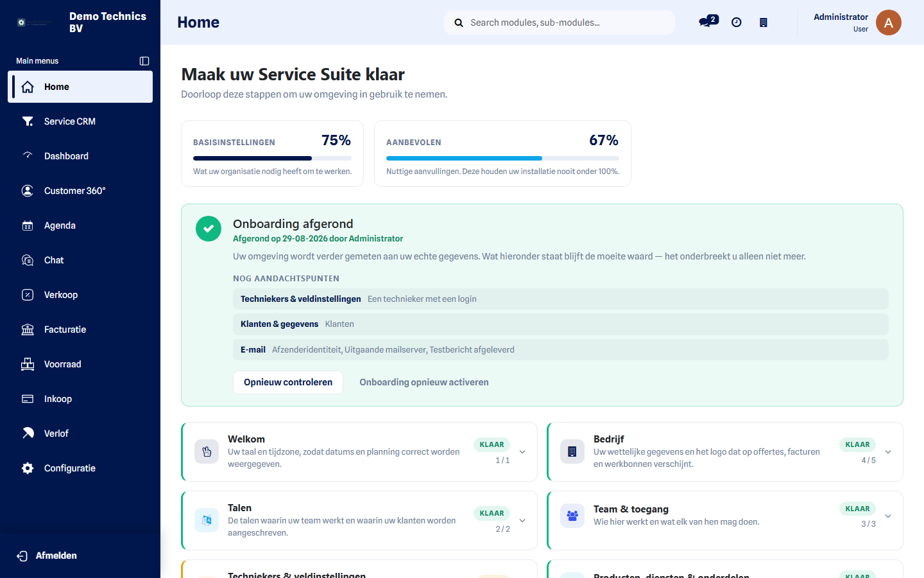This screenshot has width=924, height=578.
Task: Click the 1 / 1 count on Welkom card
Action: click(502, 460)
